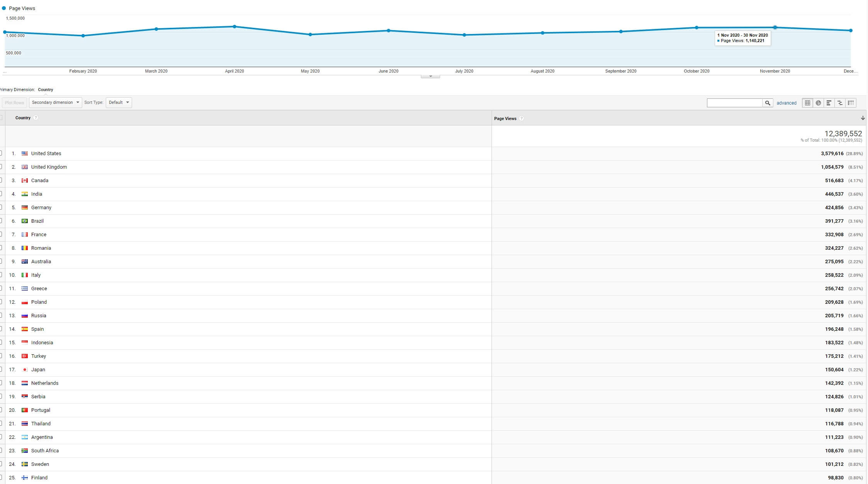Switch to bar Performance view
The image size is (868, 484).
(x=829, y=103)
